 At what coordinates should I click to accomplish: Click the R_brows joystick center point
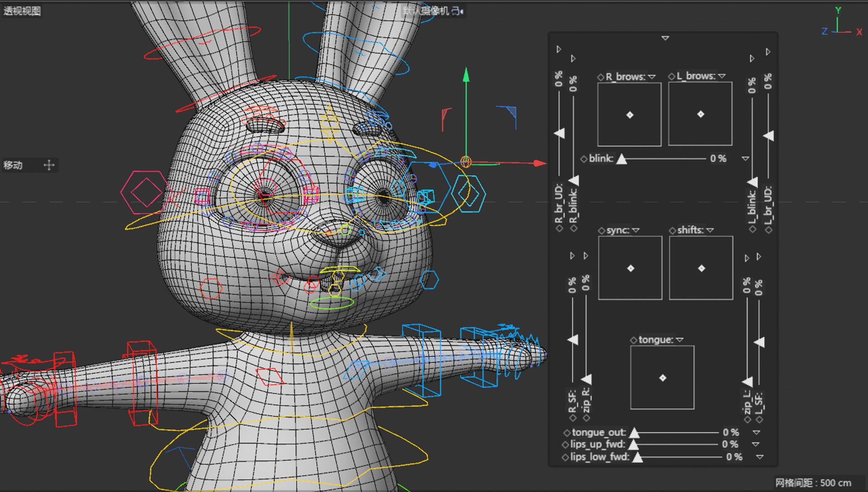[630, 115]
